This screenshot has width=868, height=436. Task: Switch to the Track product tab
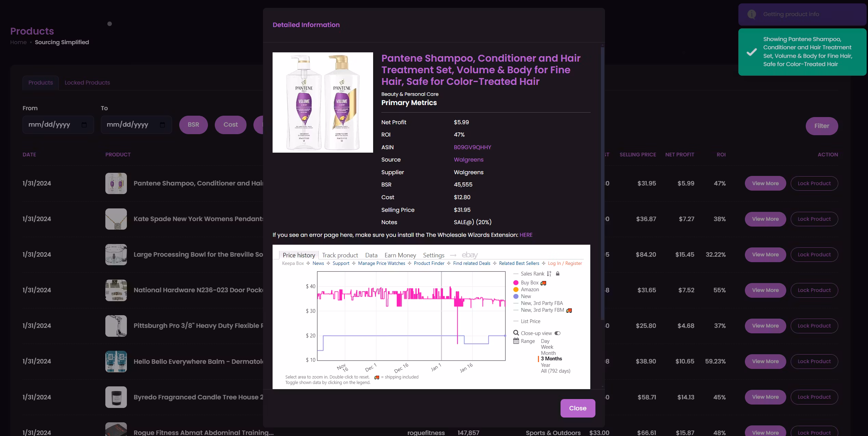coord(340,255)
